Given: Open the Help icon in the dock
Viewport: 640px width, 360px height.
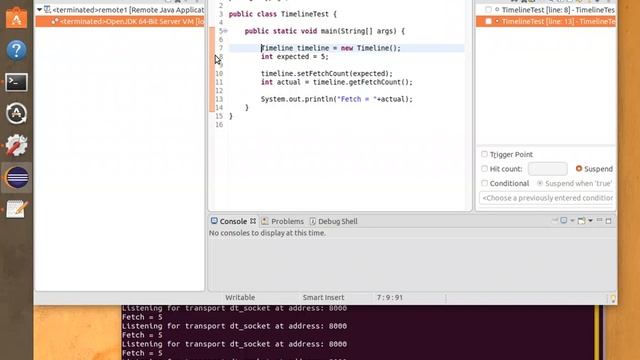Looking at the screenshot, I should click(x=16, y=50).
